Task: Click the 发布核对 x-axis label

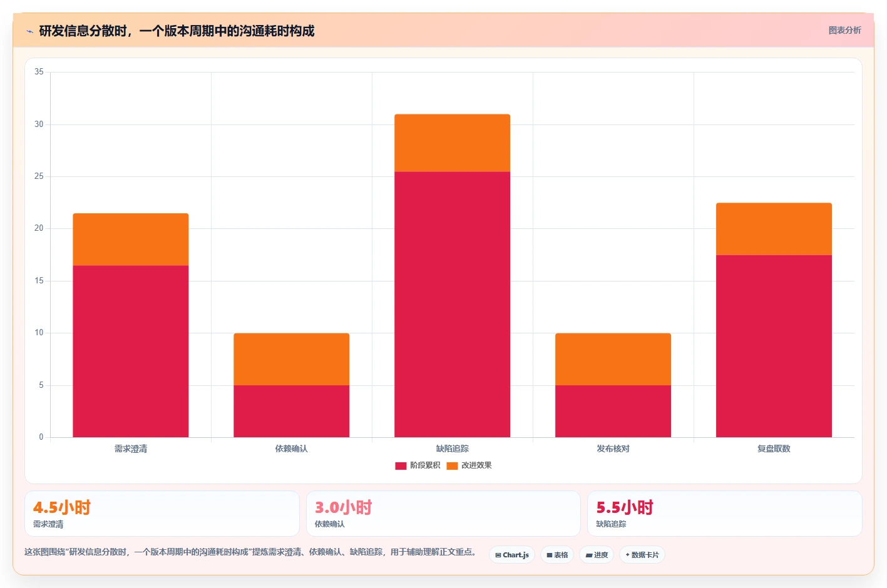Action: 613,449
